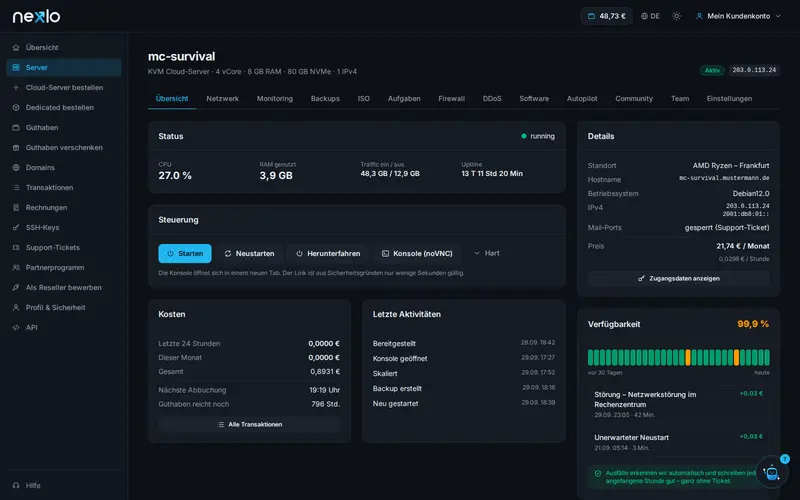The height and width of the screenshot is (500, 800).
Task: Click the 27.0 % CPU value
Action: click(x=175, y=176)
